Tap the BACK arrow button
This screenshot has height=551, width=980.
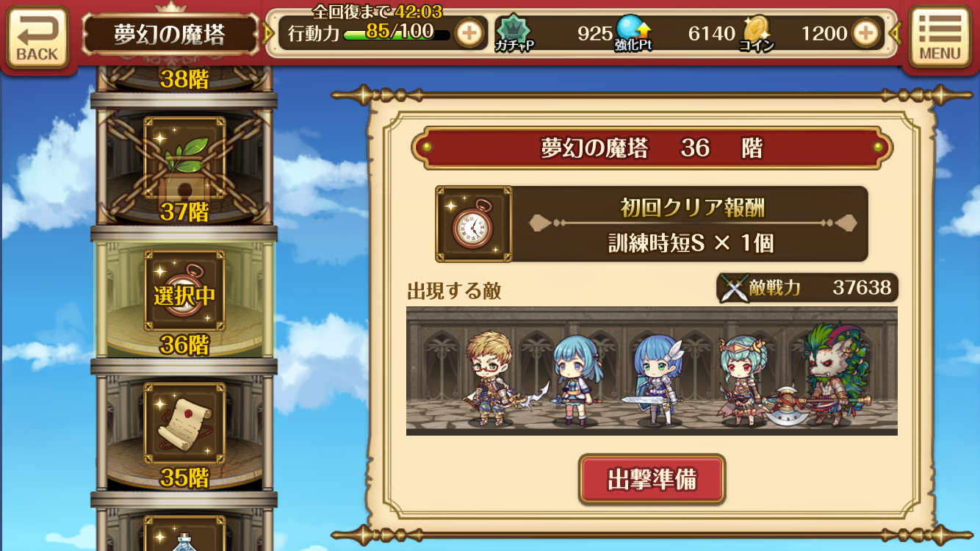point(37,37)
